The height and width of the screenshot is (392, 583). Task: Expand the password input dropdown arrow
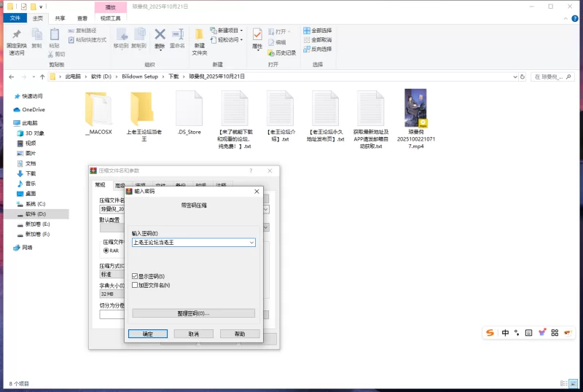pyautogui.click(x=251, y=242)
